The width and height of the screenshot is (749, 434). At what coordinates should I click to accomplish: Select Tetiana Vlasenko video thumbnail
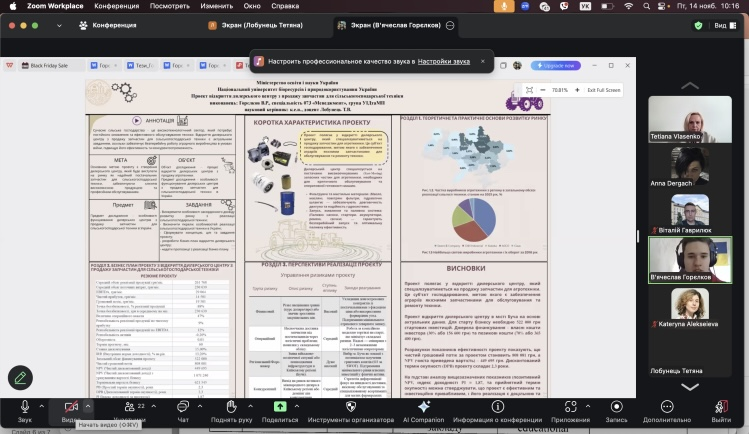(x=690, y=119)
